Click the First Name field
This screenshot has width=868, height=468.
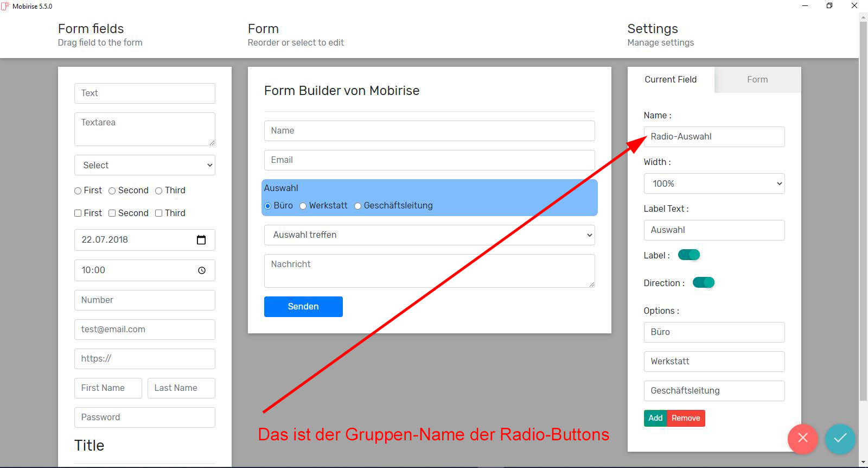pos(108,388)
